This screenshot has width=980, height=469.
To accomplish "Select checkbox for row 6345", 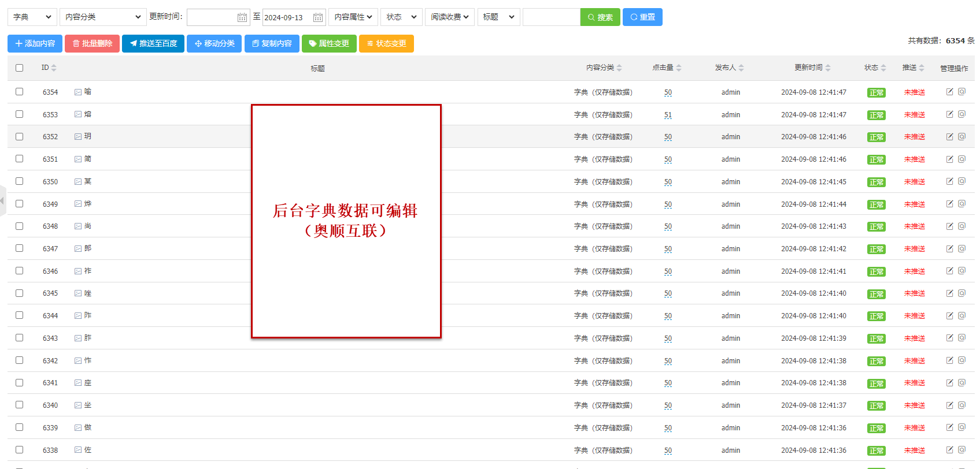I will pos(20,293).
